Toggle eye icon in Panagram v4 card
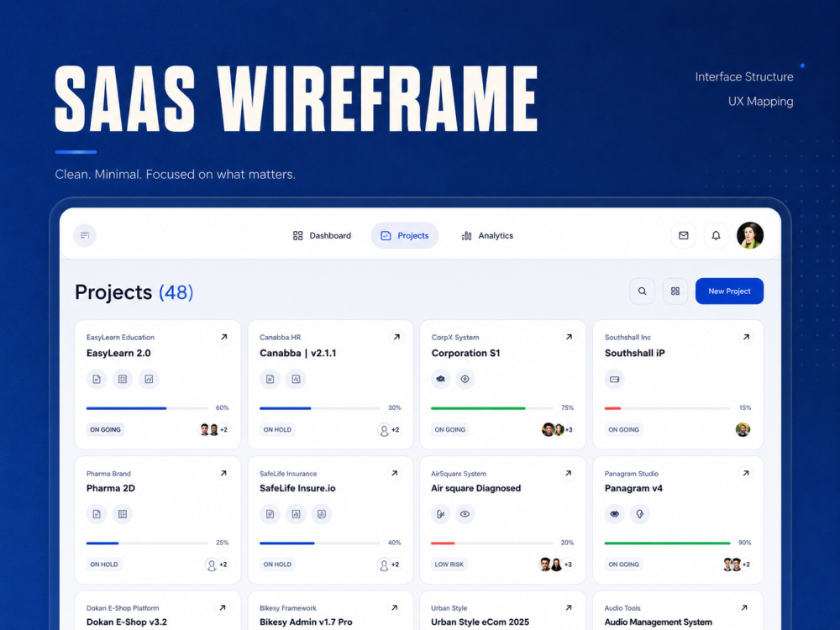 tap(615, 514)
